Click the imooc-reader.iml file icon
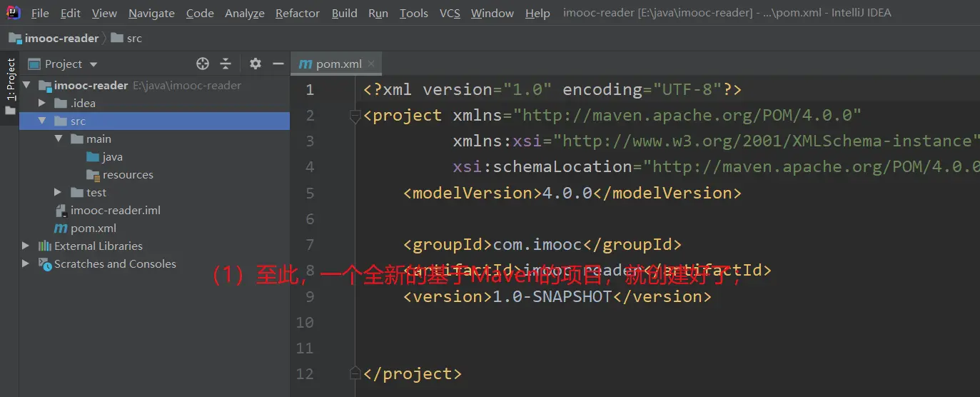The height and width of the screenshot is (397, 980). click(61, 210)
